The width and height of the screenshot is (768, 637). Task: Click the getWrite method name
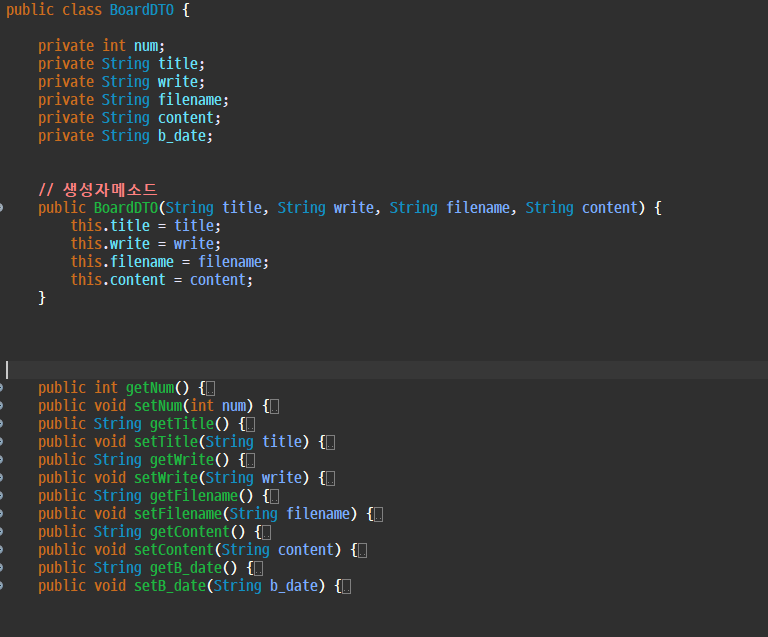click(x=182, y=460)
